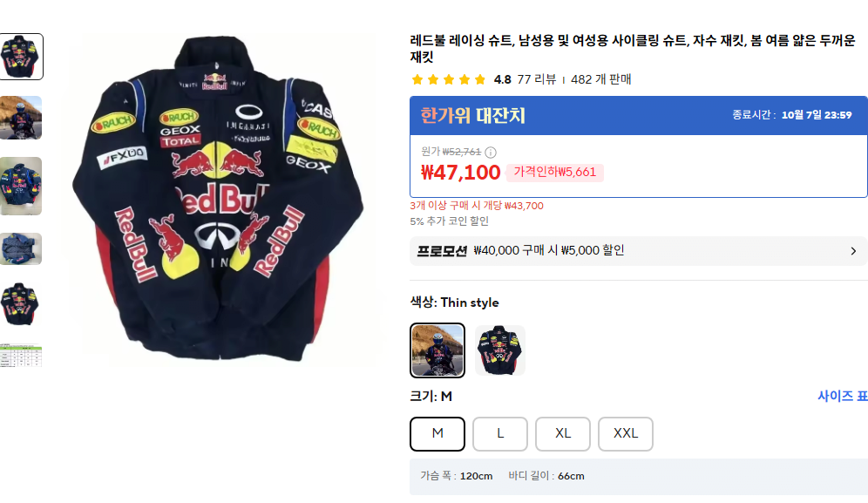Expand the promotion ₩5,000 discount chevron
This screenshot has height=503, width=868.
(853, 251)
